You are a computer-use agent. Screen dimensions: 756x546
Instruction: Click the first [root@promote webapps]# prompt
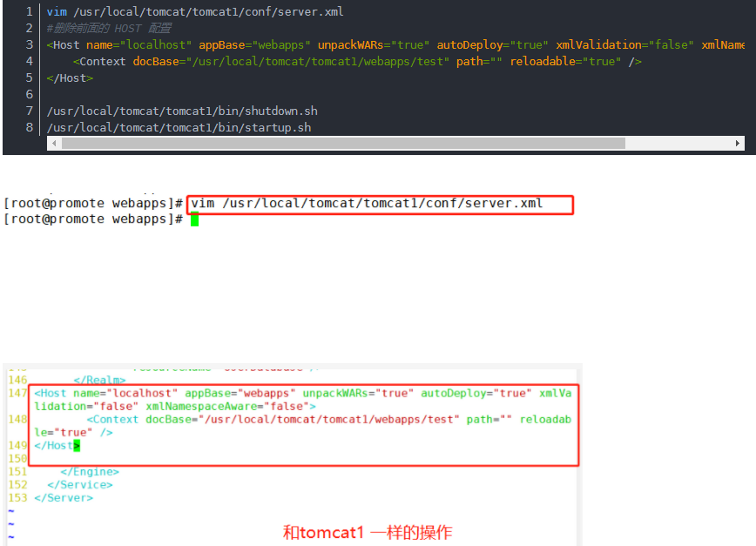(93, 204)
